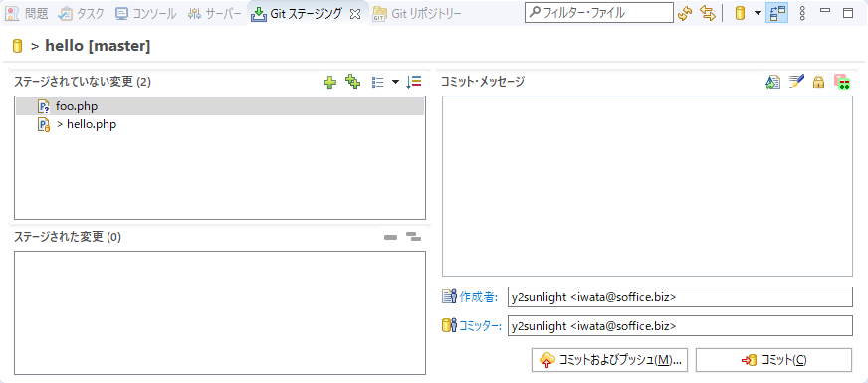Focus the フィルター・ファイル search field
This screenshot has width=868, height=383.
599,13
